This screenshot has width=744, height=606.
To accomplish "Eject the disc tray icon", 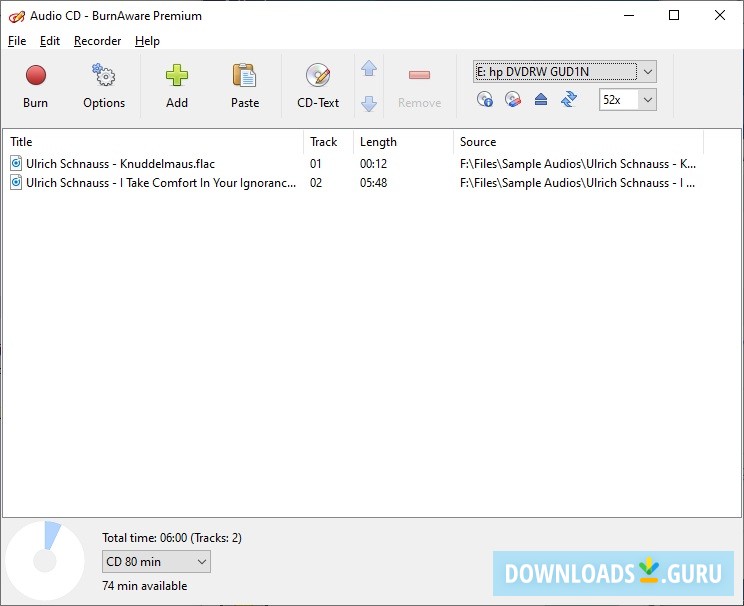I will coord(540,99).
